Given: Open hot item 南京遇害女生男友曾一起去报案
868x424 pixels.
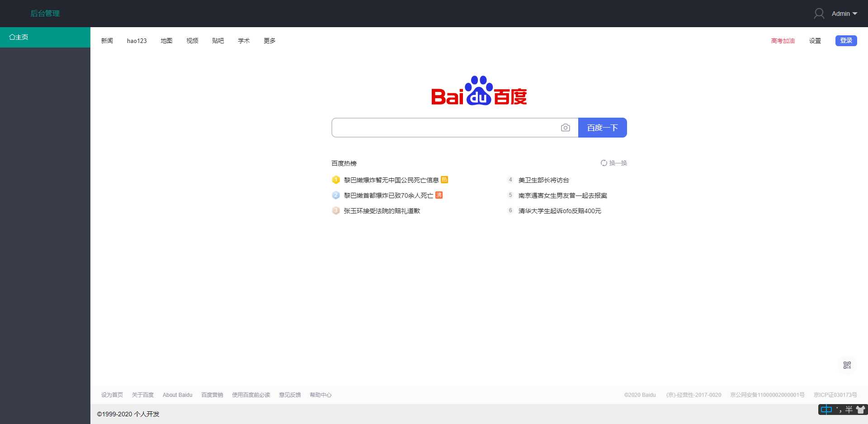Looking at the screenshot, I should [563, 195].
